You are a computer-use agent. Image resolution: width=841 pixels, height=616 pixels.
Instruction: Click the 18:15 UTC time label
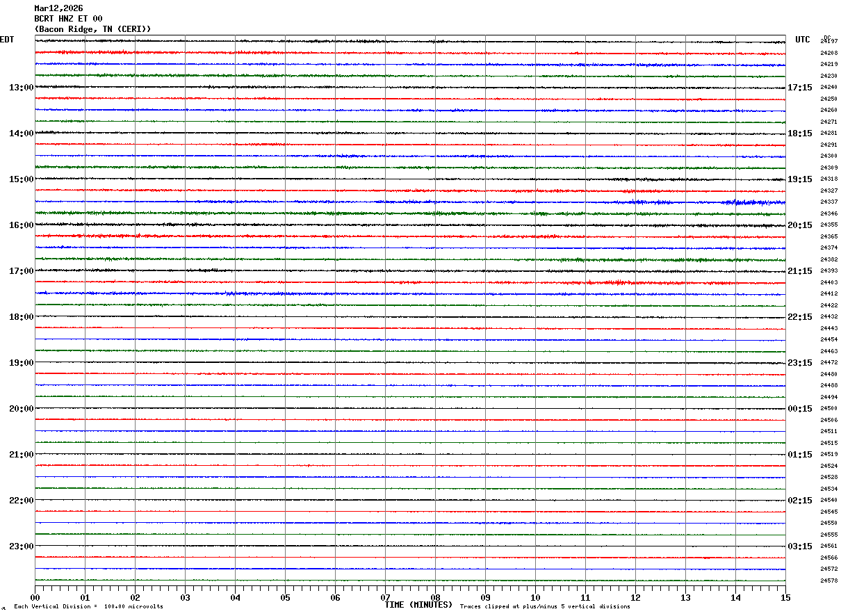point(800,133)
